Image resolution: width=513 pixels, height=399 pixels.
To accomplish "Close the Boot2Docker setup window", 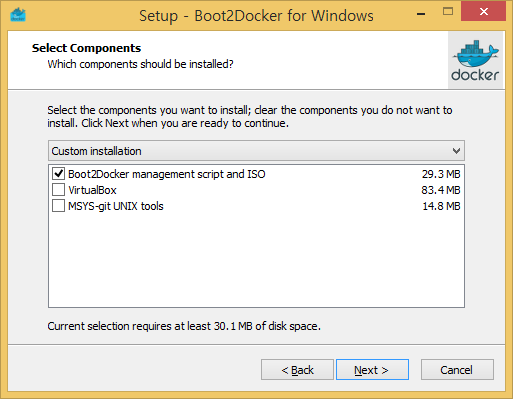I will tap(484, 12).
